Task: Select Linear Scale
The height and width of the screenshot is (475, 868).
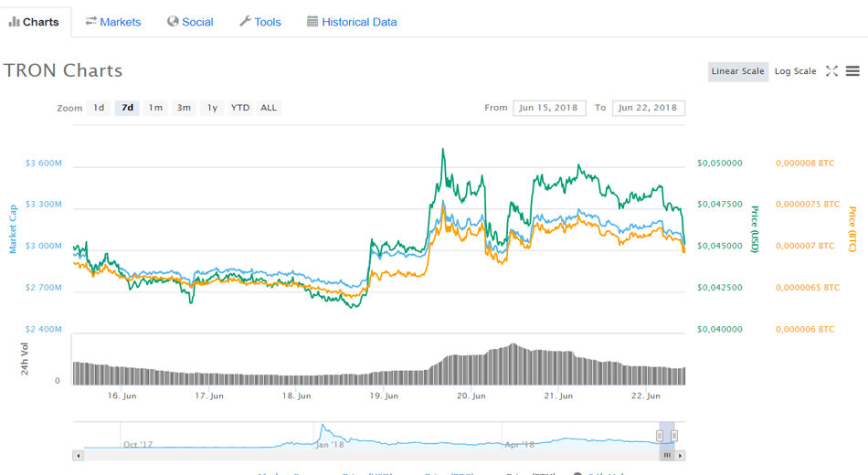Action: point(738,71)
